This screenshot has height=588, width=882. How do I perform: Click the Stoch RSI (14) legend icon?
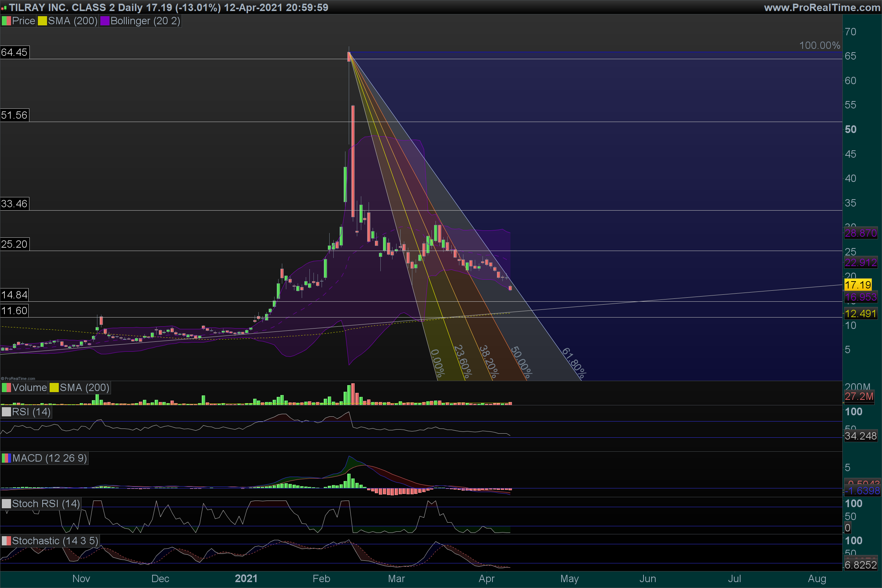point(6,503)
